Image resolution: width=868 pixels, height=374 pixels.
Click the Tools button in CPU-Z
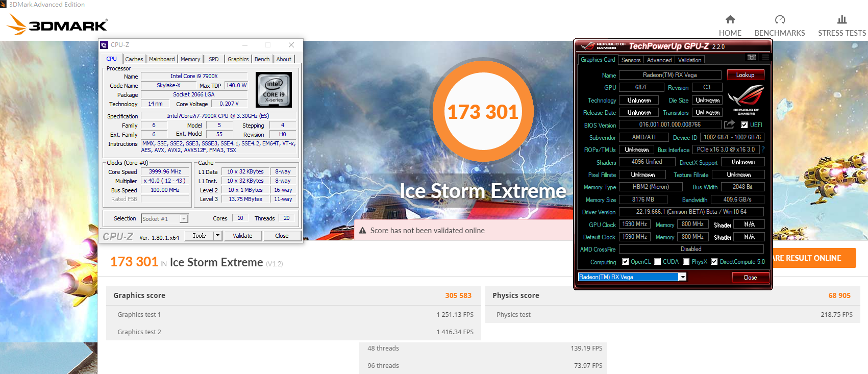coord(199,236)
